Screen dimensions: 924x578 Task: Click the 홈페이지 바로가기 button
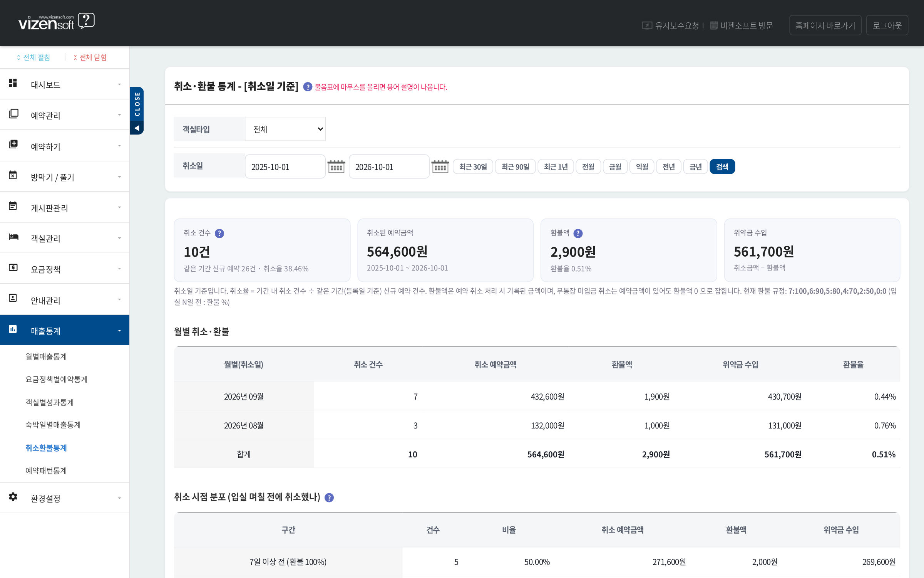coord(825,25)
